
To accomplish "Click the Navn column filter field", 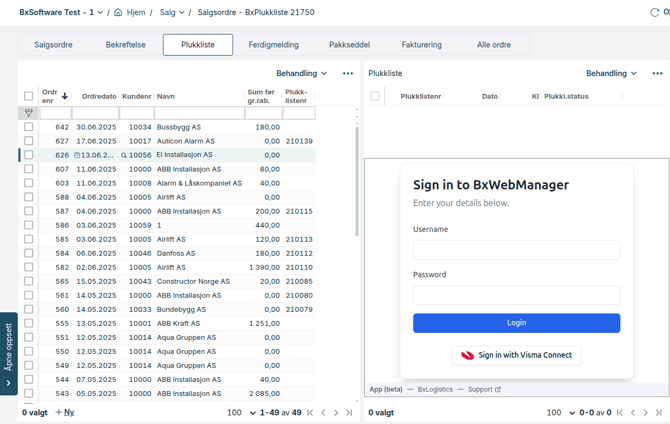I will tap(200, 113).
